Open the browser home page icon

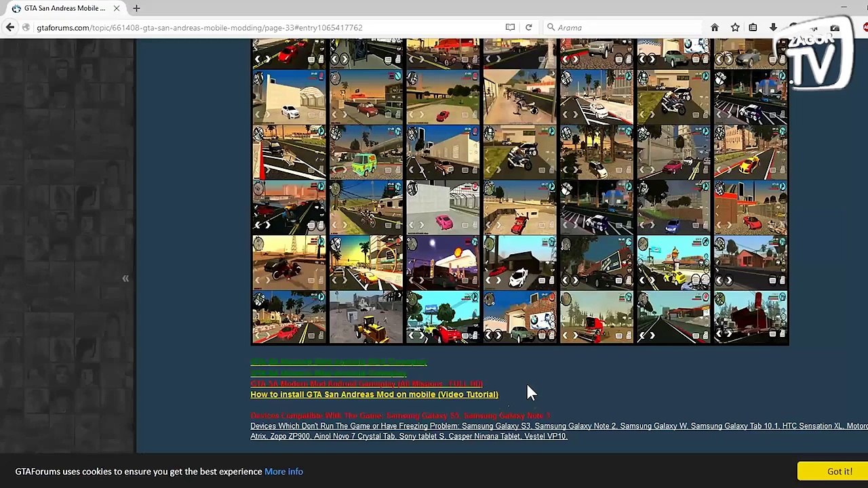[x=715, y=28]
